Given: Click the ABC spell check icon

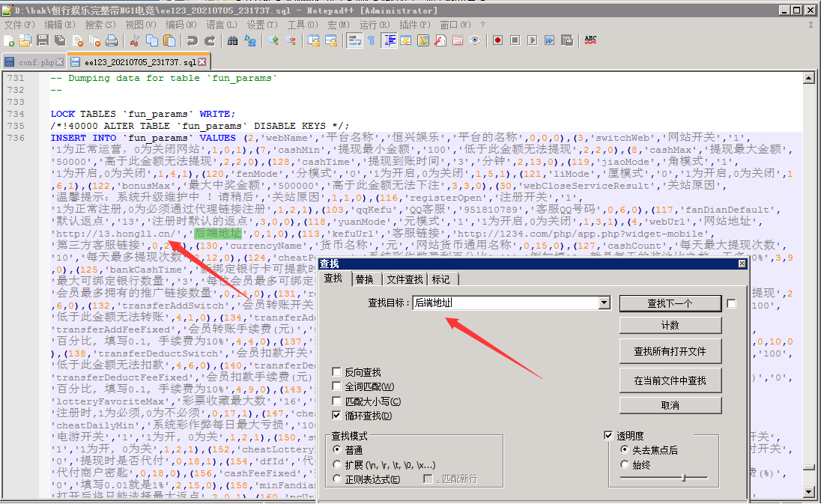Looking at the screenshot, I should tap(590, 41).
